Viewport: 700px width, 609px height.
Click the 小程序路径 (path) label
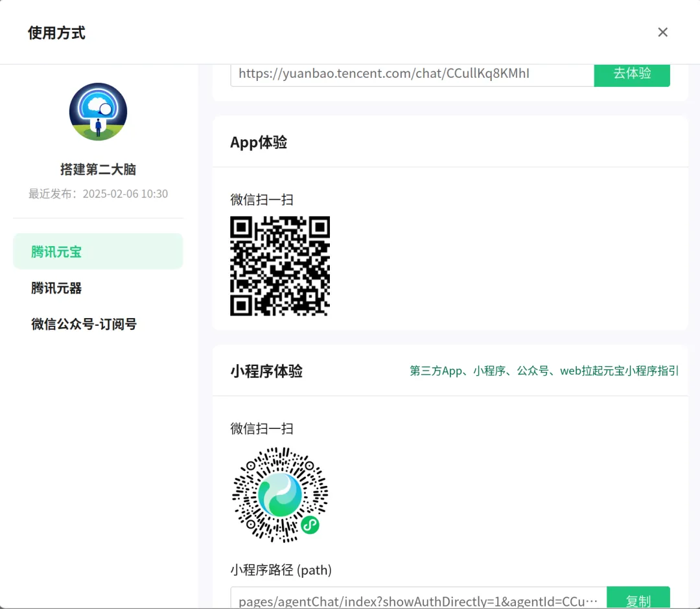[281, 569]
